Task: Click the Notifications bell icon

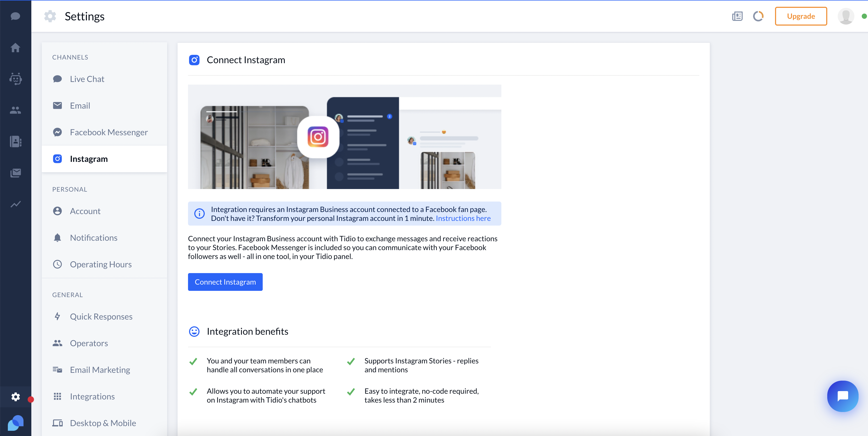Action: (x=57, y=238)
